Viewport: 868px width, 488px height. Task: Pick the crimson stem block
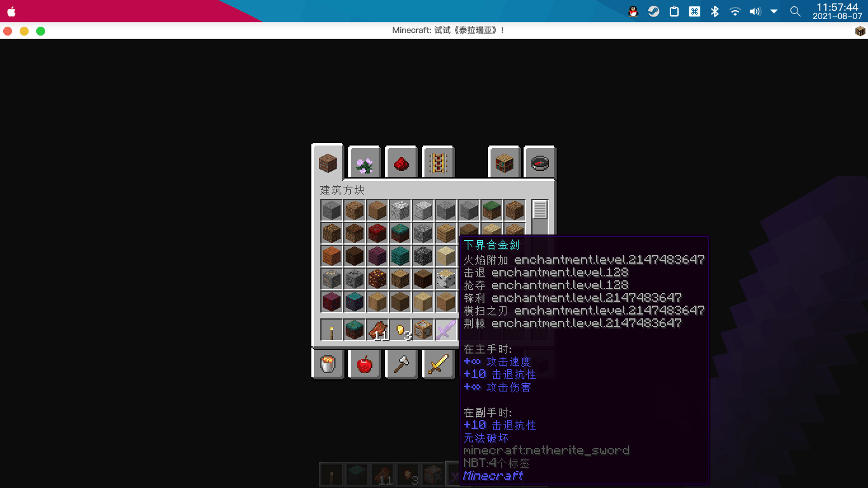click(x=332, y=302)
